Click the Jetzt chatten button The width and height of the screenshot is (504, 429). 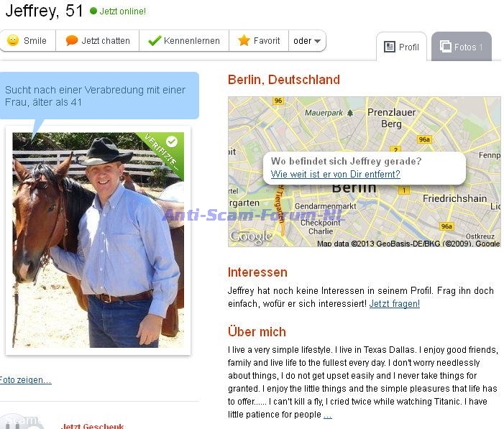click(x=97, y=41)
